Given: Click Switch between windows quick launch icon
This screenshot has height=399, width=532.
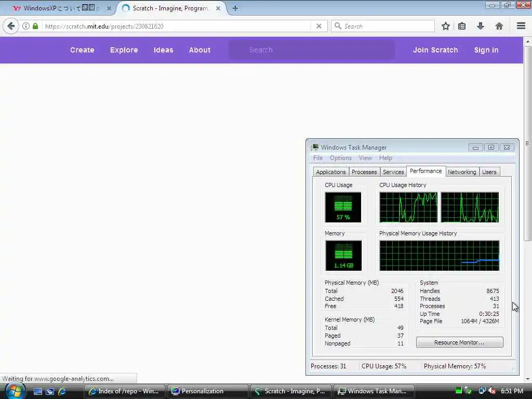Looking at the screenshot, I should tap(50, 391).
